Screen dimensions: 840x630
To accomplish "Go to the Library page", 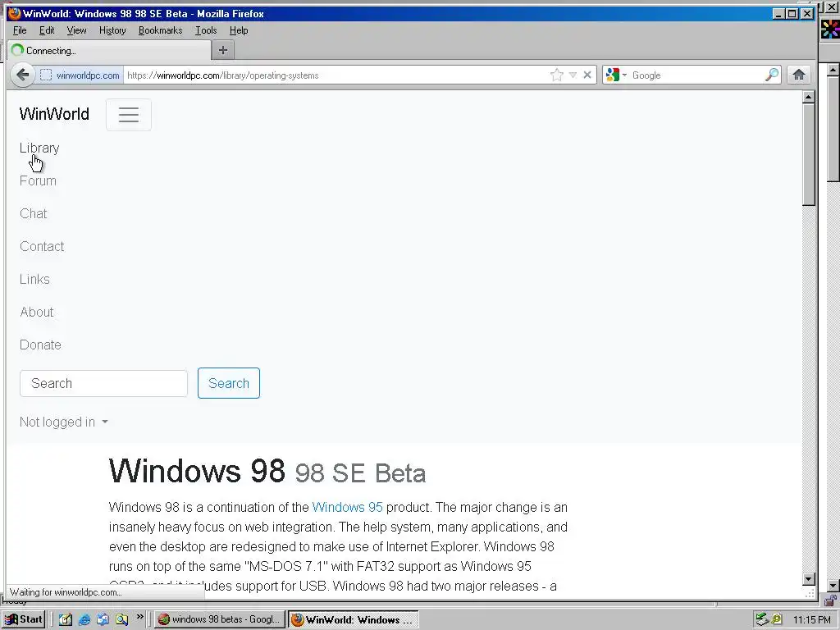I will click(39, 148).
